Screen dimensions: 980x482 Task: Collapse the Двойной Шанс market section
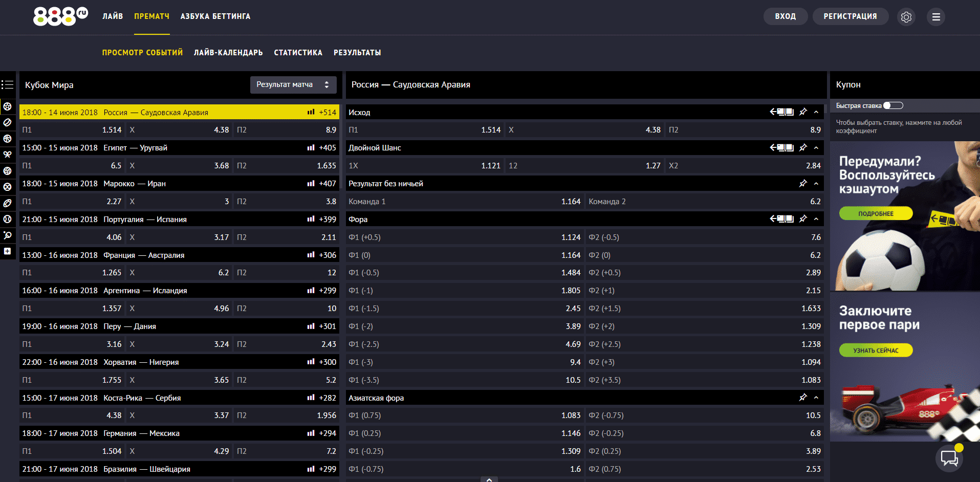[816, 148]
